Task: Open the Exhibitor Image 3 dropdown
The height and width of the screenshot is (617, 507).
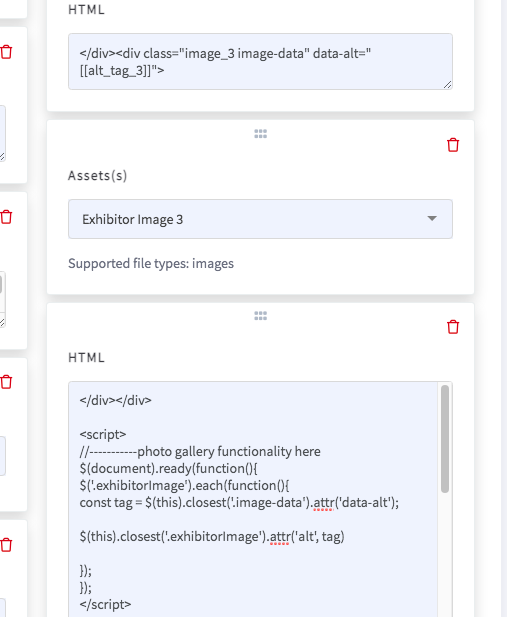Action: point(260,219)
